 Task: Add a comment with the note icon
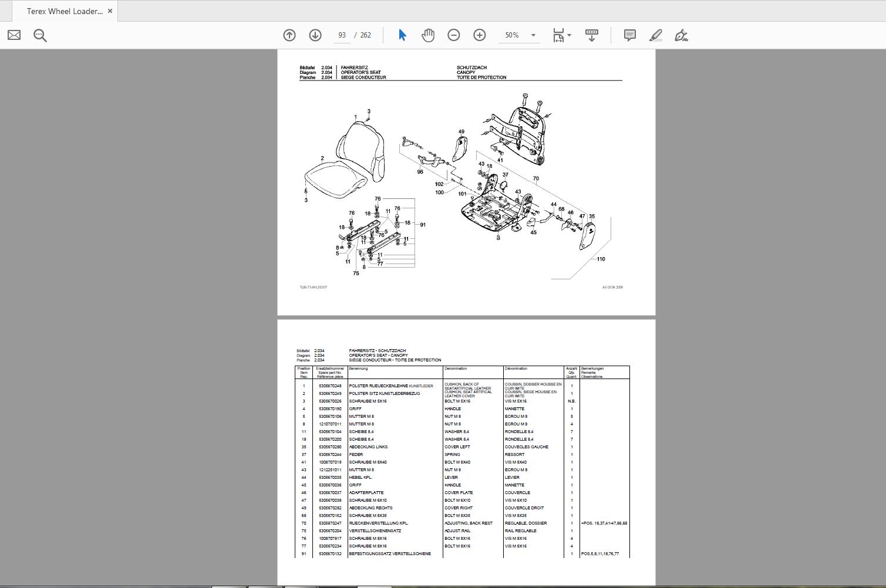pos(630,35)
